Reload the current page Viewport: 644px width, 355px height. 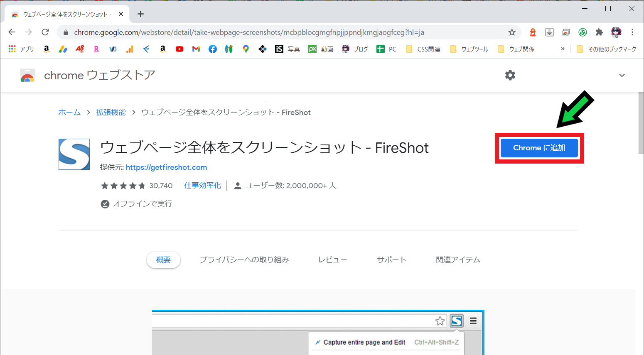pos(45,32)
